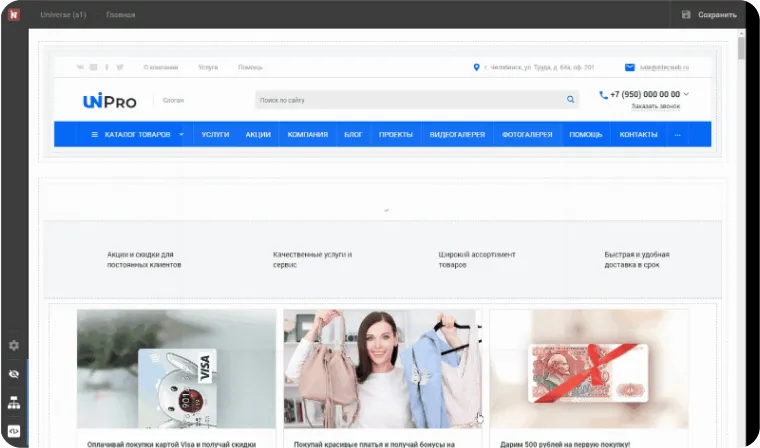The image size is (760, 448).
Task: Open the Услуги item in blue navigation
Action: 215,134
